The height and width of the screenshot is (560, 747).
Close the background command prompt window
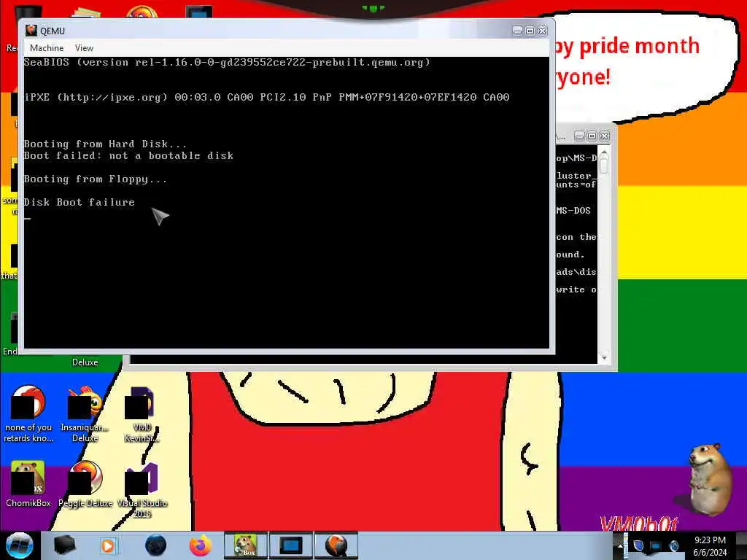[x=604, y=136]
